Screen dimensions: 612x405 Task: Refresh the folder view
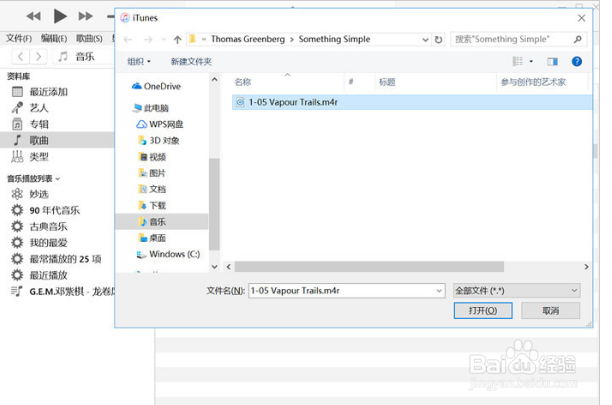pyautogui.click(x=439, y=39)
